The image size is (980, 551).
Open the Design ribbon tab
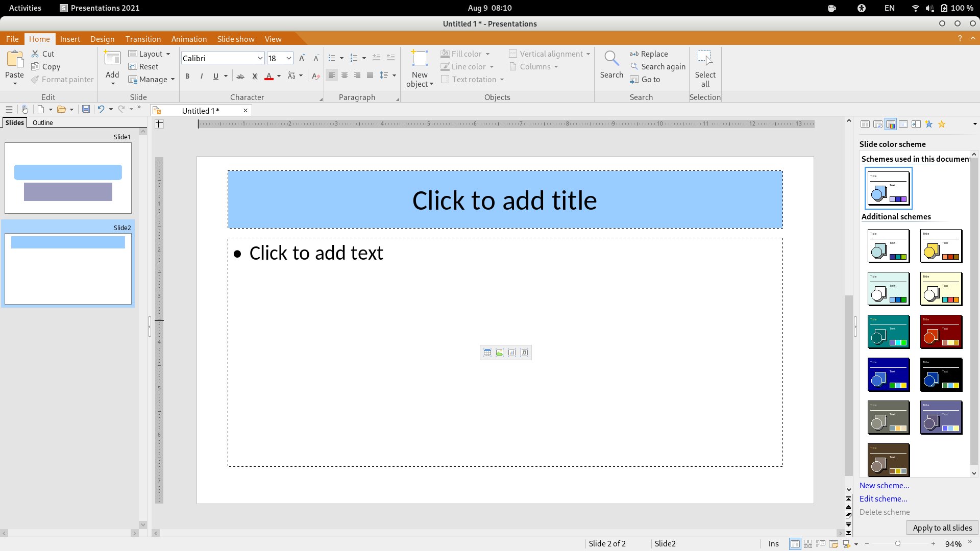coord(102,39)
